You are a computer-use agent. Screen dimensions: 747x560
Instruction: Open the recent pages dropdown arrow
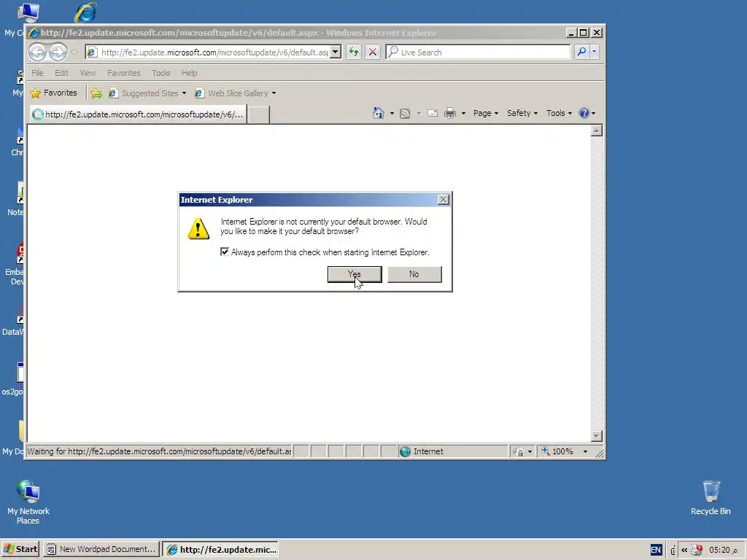click(74, 52)
